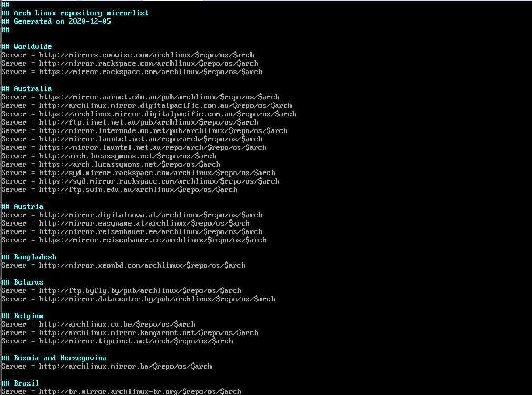
Task: Click the http://mirror.launtel.net.au server line
Action: pyautogui.click(x=132, y=139)
